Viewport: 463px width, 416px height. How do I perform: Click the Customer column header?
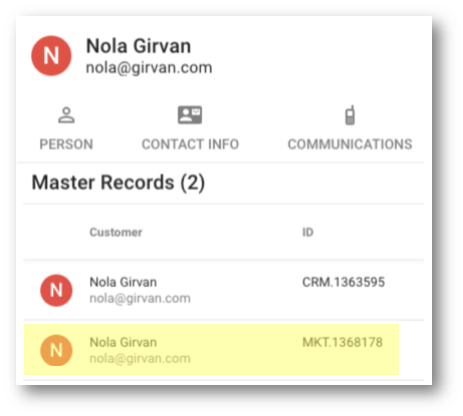[116, 232]
